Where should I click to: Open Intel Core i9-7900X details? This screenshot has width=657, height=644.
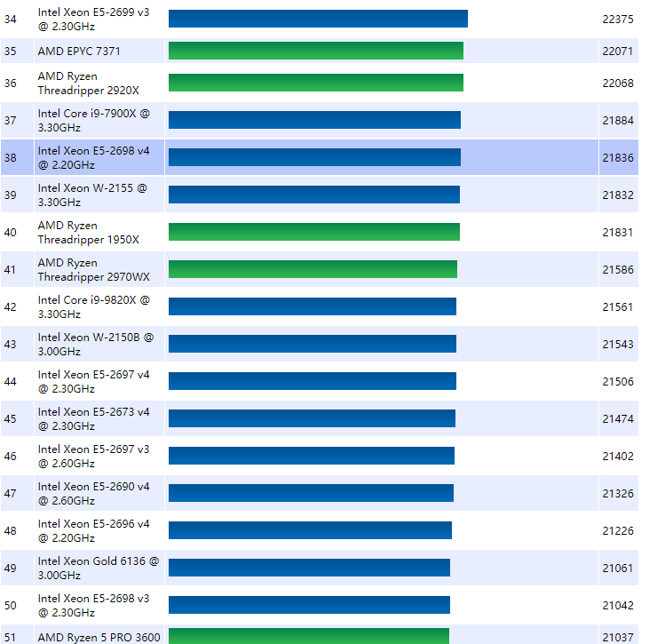click(94, 120)
